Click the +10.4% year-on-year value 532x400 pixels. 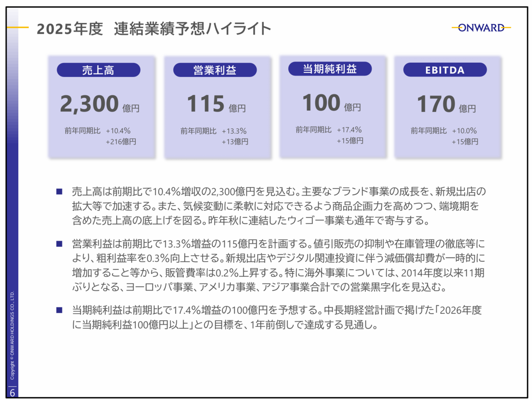tap(118, 131)
